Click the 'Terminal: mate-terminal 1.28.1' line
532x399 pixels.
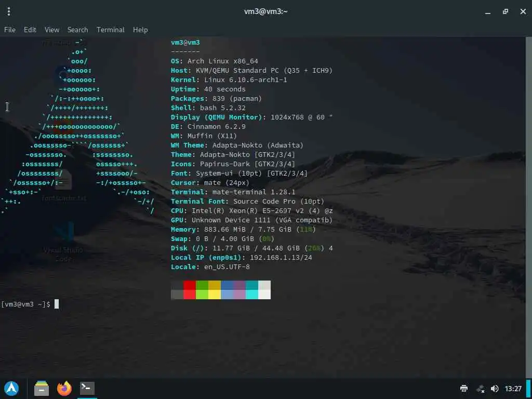(x=233, y=192)
